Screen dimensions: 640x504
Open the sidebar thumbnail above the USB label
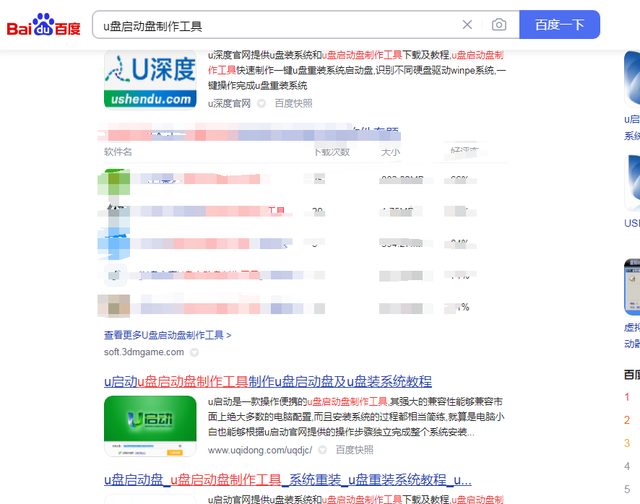(x=632, y=183)
